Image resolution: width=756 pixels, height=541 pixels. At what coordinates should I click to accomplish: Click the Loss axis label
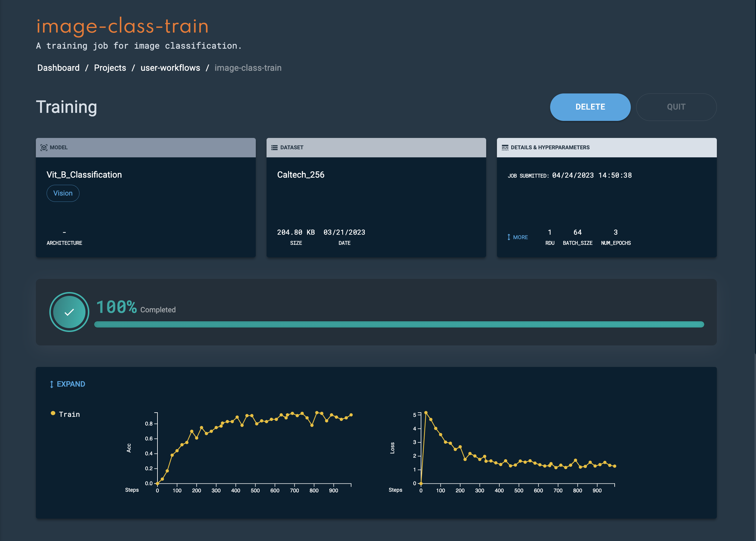(x=392, y=448)
